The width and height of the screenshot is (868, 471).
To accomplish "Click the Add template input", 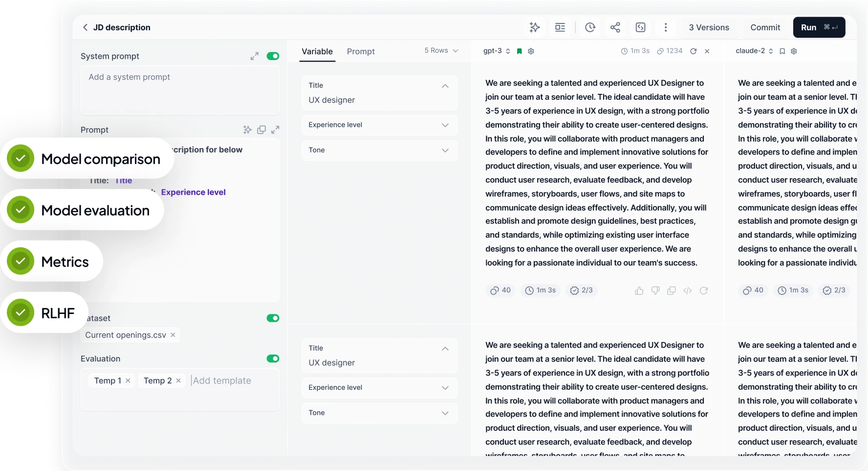I will pyautogui.click(x=222, y=381).
